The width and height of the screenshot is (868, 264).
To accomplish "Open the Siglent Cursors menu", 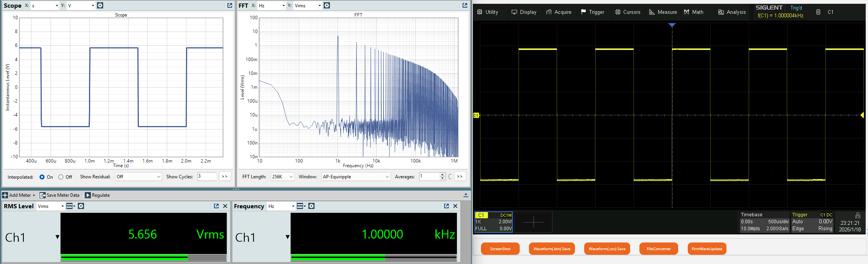I will [628, 12].
